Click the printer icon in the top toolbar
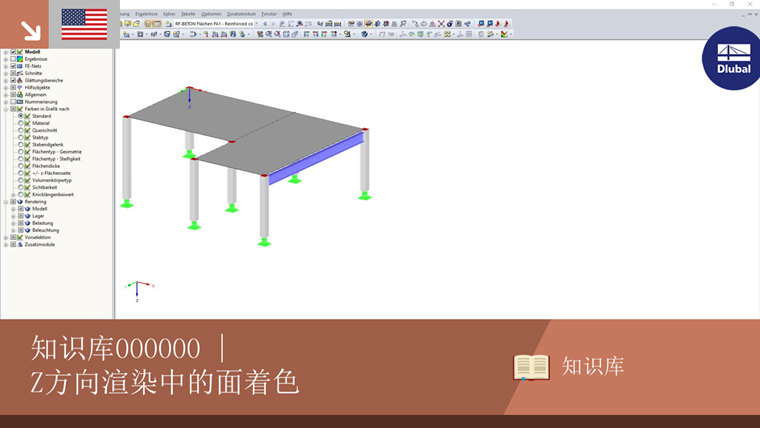The image size is (760, 428). (329, 24)
